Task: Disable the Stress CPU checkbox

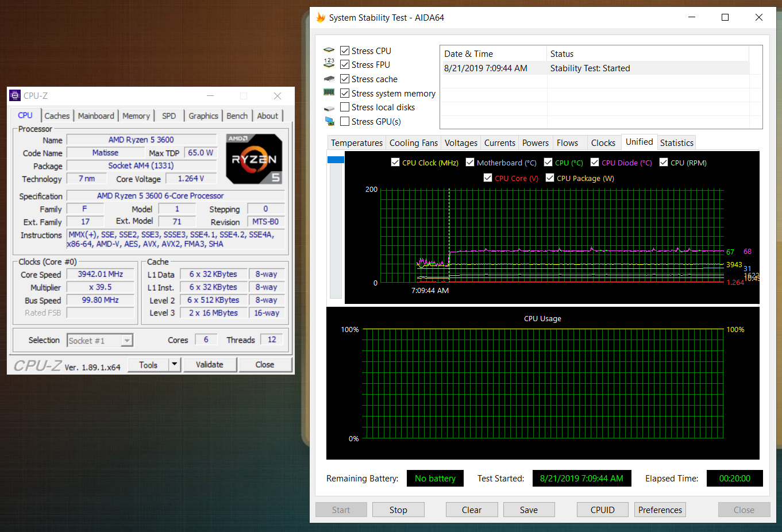Action: point(345,51)
